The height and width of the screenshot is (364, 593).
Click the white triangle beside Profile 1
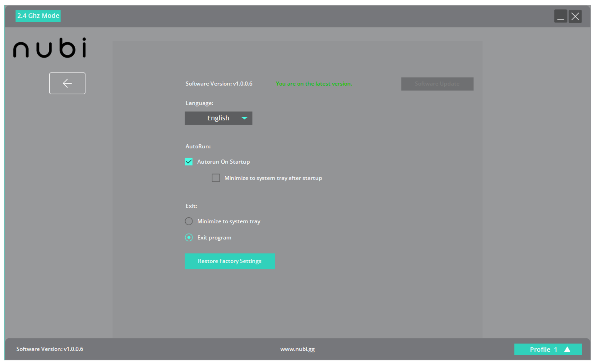tap(567, 349)
